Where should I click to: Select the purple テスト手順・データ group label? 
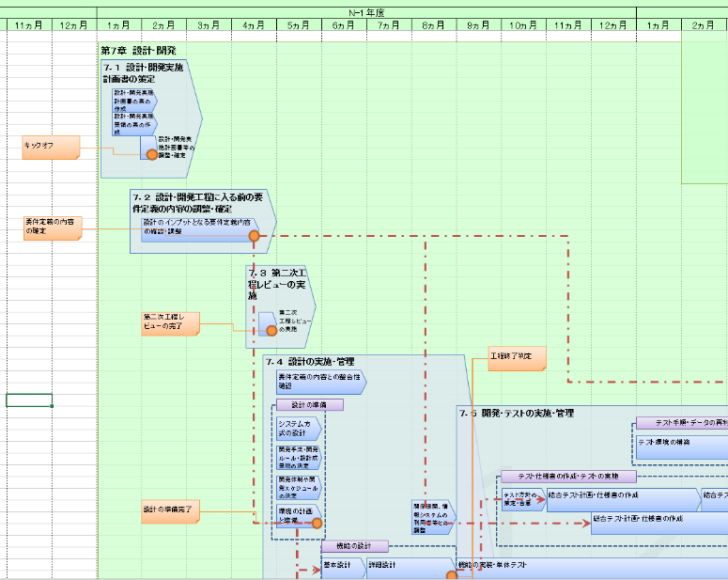[x=682, y=423]
